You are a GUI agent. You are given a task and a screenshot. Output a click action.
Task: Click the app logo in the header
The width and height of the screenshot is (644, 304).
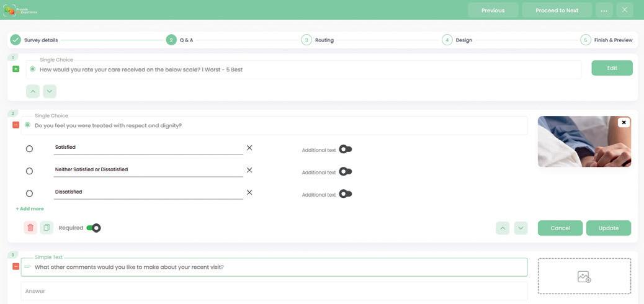click(20, 11)
